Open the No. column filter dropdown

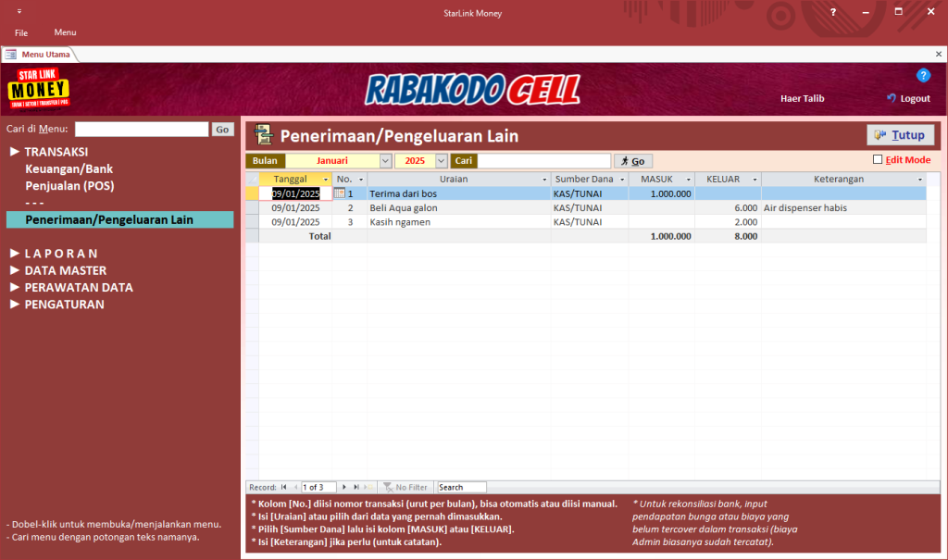(361, 180)
